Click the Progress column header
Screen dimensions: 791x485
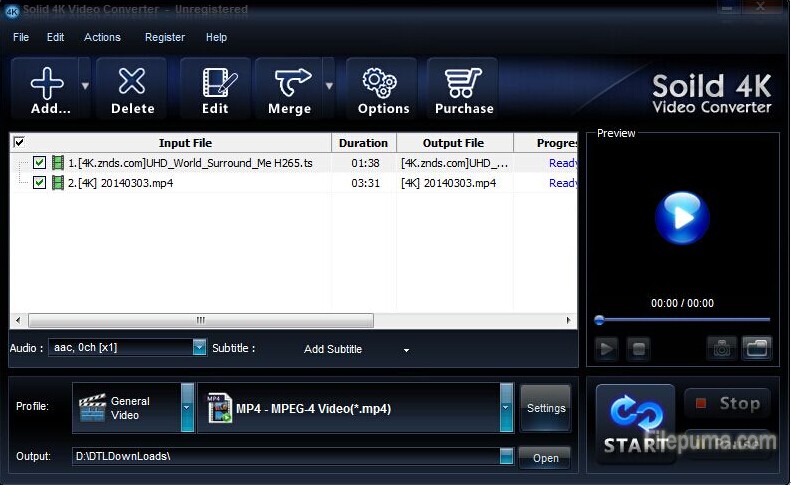[x=546, y=143]
